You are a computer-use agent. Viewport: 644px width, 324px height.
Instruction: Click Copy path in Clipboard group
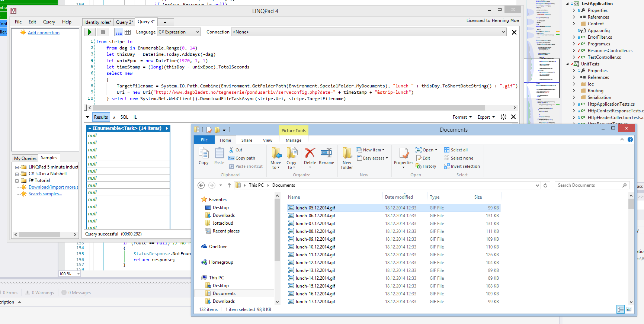pos(242,158)
